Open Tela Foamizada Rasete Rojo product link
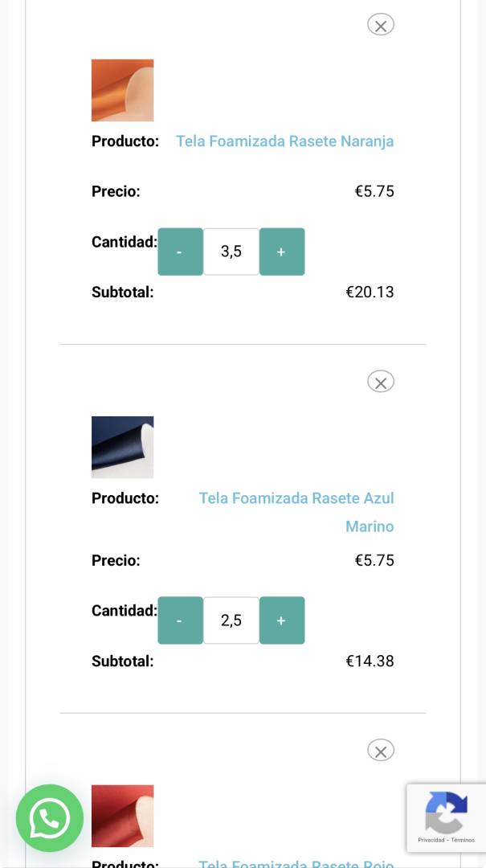The image size is (486, 868). tap(296, 864)
